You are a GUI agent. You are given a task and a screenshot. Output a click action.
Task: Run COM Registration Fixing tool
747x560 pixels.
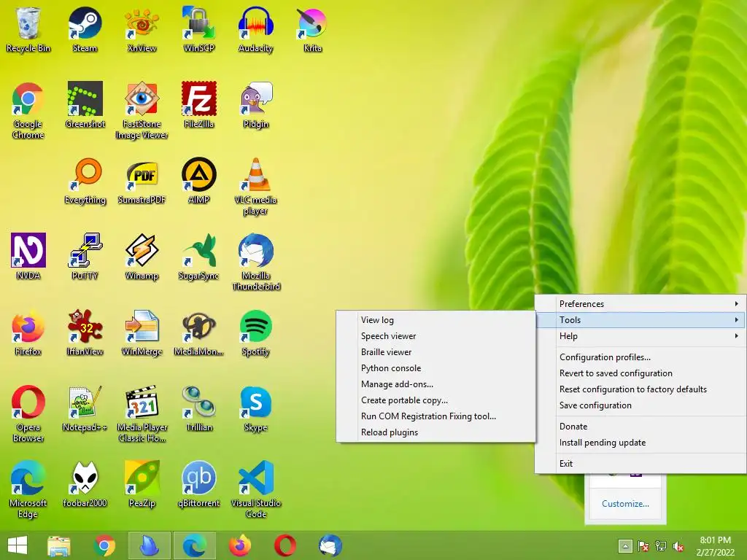click(x=436, y=416)
